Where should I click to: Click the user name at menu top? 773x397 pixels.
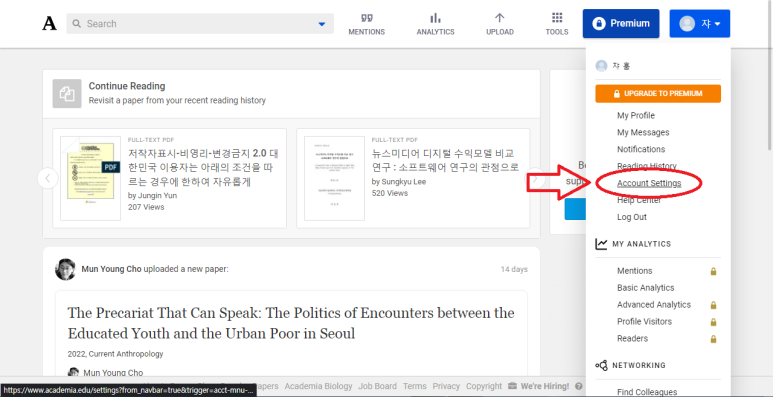coord(621,66)
